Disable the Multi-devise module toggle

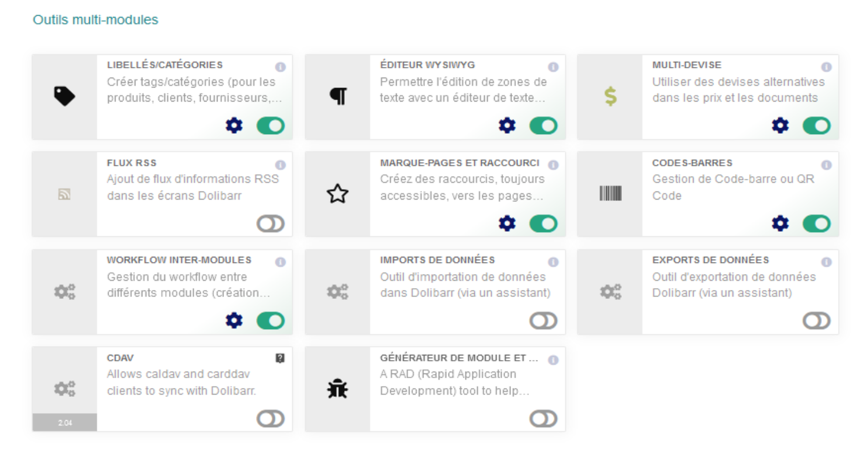[x=817, y=125]
